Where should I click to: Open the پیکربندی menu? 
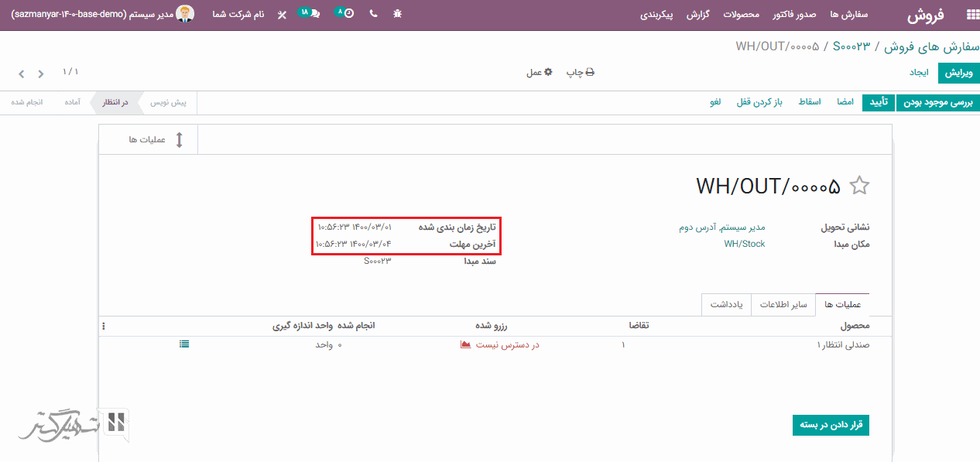click(656, 15)
